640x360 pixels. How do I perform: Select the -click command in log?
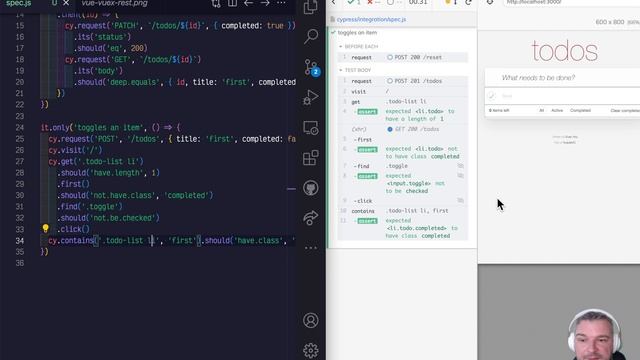(x=402, y=201)
